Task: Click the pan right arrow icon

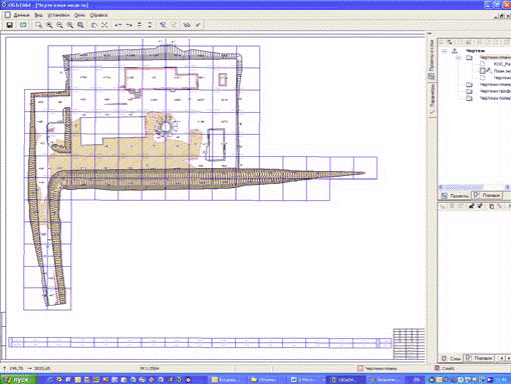Action: 129,25
